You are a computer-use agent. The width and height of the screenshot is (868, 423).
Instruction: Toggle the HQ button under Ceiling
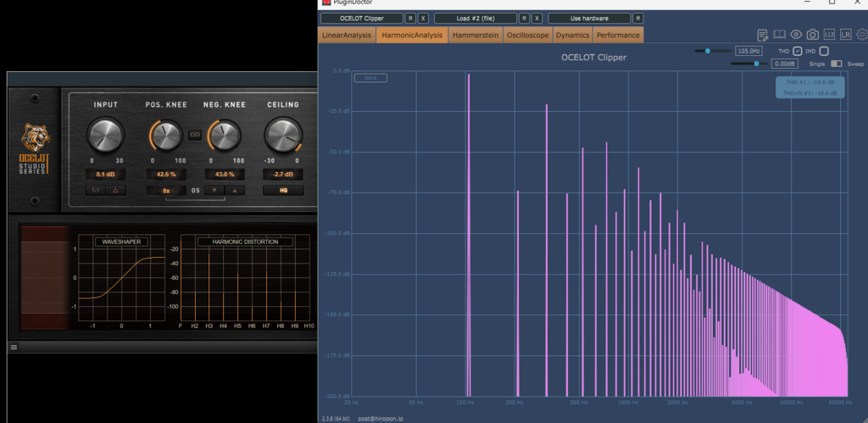pos(283,191)
